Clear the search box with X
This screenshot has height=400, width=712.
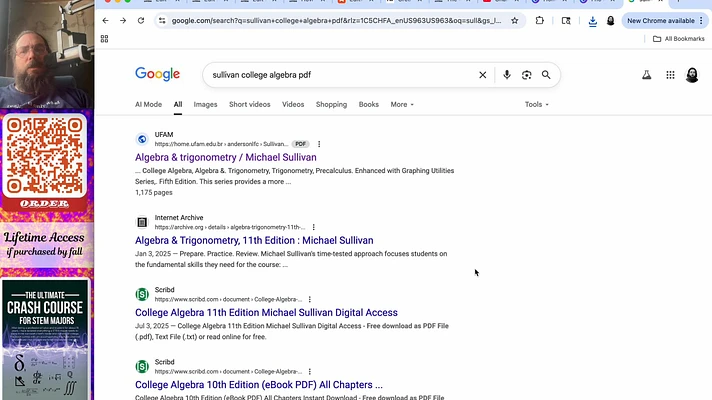tap(483, 75)
